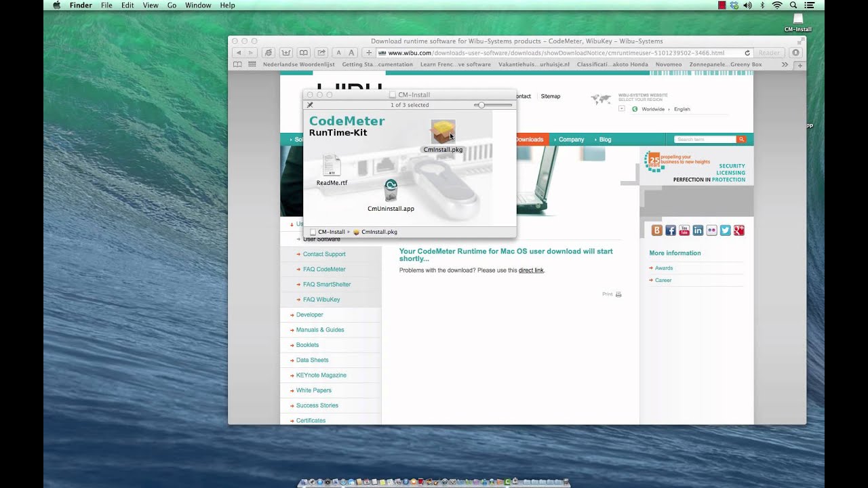Open FAQ WibuKey sidebar link

pos(321,300)
